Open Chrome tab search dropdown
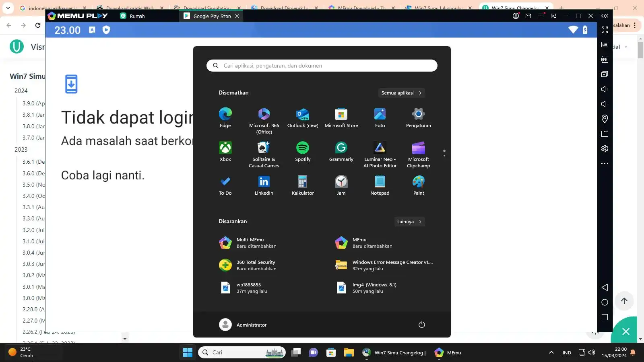The width and height of the screenshot is (644, 362). pyautogui.click(x=8, y=8)
